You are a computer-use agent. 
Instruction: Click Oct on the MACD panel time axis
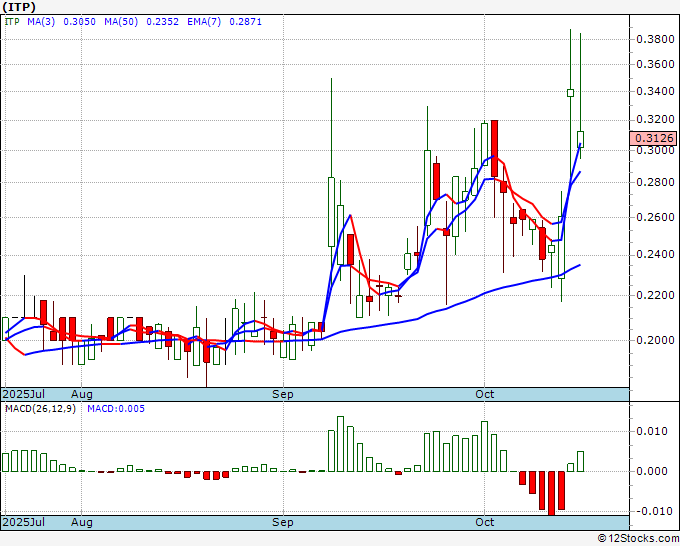484,522
